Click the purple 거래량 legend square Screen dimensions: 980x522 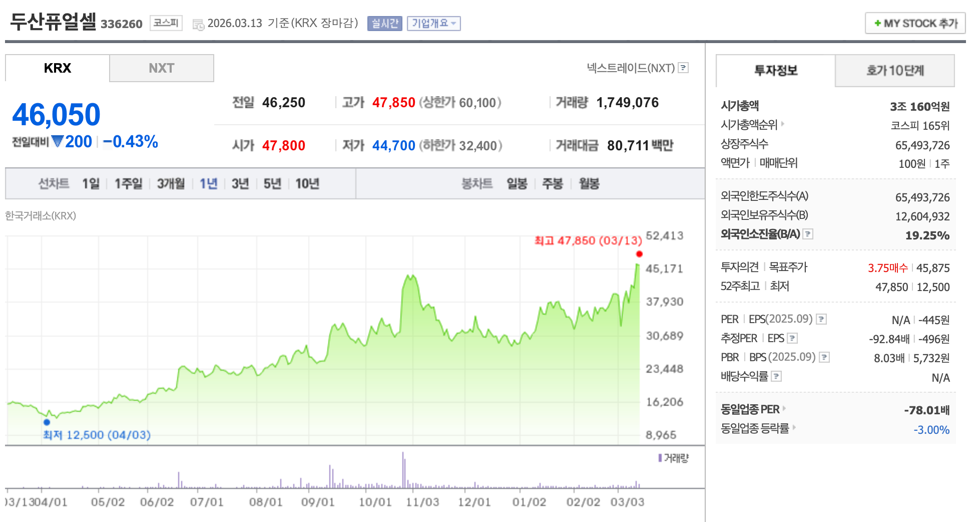pos(660,458)
